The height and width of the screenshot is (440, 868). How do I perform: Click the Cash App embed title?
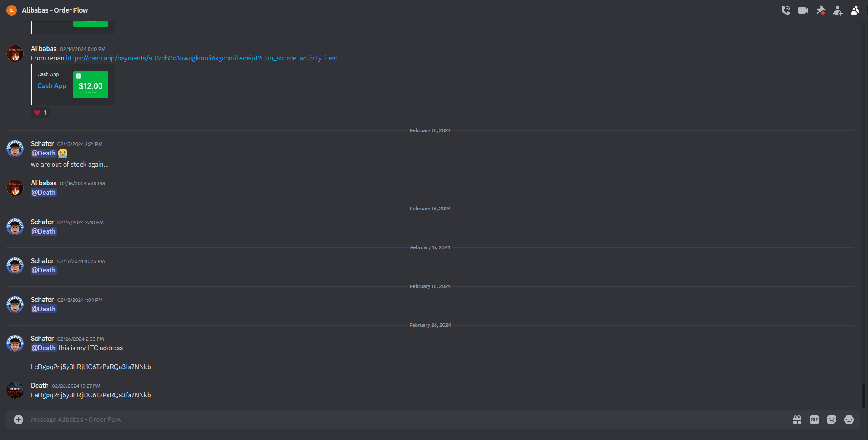[52, 86]
